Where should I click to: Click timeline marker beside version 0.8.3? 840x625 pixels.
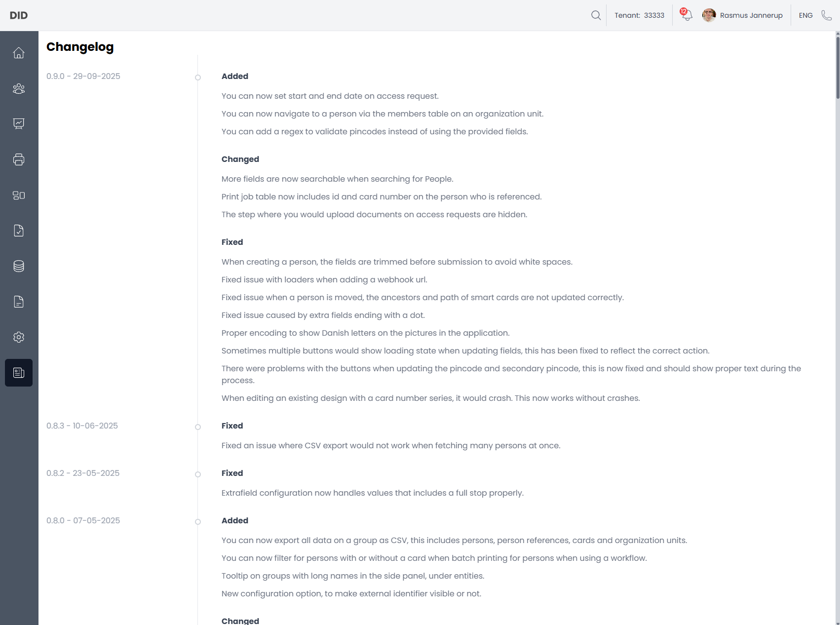(x=198, y=427)
